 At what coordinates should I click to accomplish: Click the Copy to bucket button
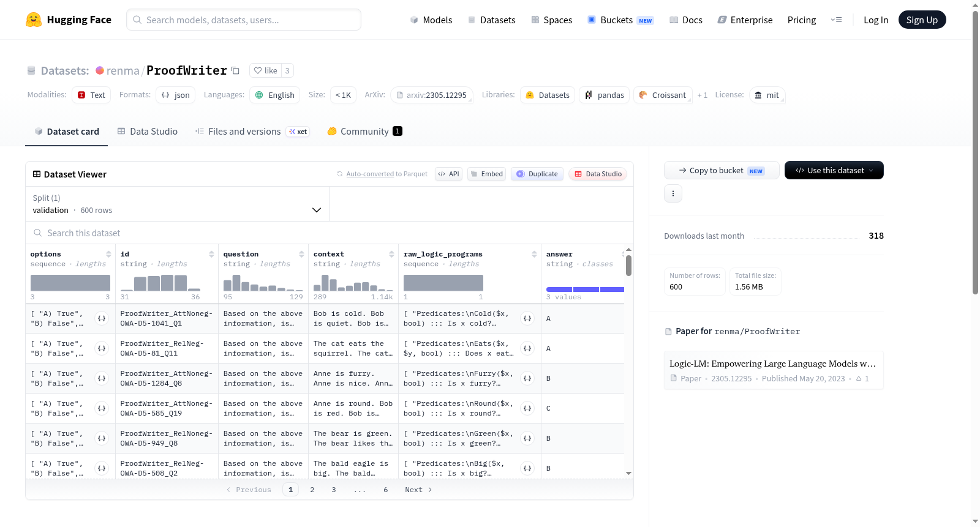pos(722,170)
